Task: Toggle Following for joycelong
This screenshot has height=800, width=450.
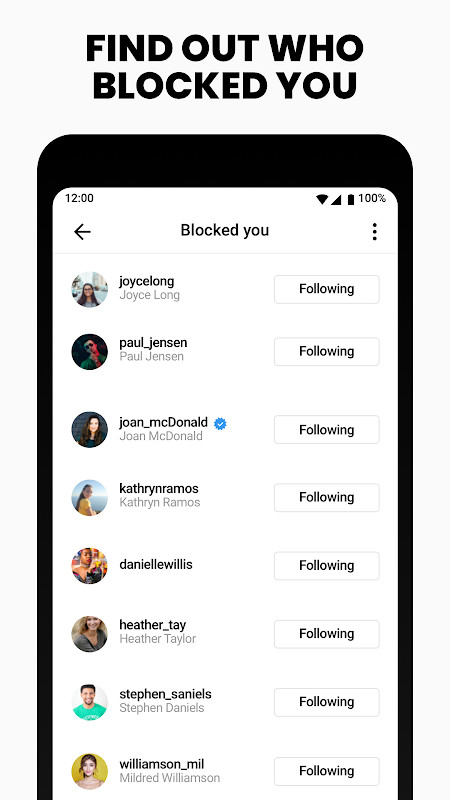Action: (x=327, y=289)
